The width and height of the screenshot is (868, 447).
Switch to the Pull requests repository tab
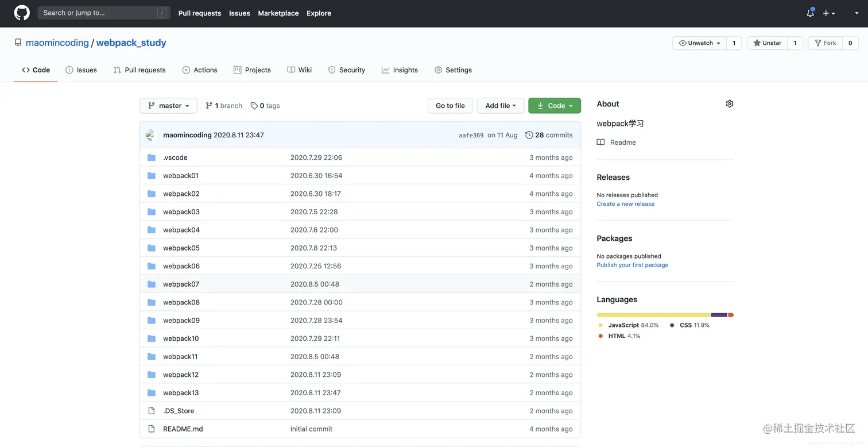coord(139,70)
